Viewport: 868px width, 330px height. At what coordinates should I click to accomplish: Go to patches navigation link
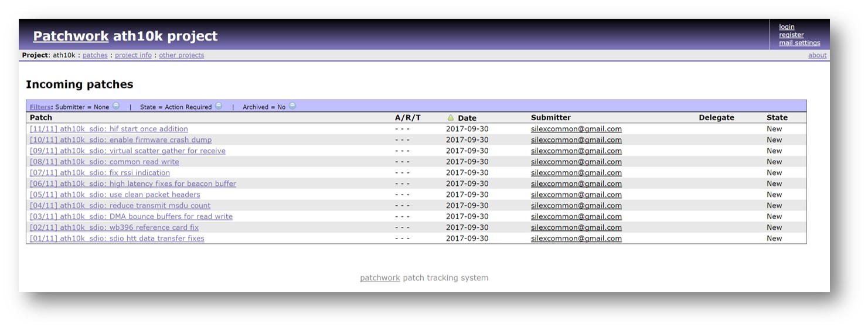coord(95,56)
